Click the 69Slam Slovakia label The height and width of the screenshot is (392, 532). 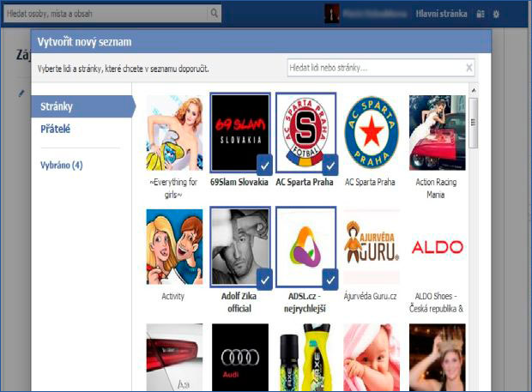coord(239,182)
